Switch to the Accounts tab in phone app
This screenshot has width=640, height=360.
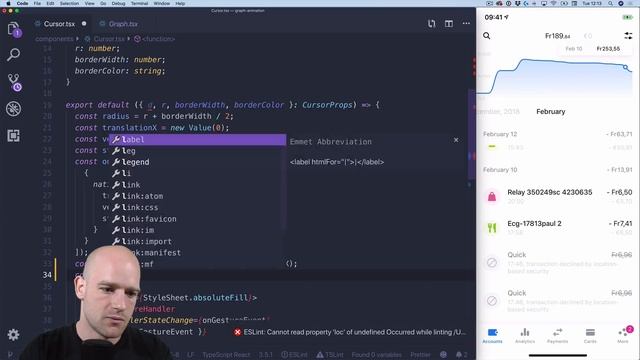point(493,336)
